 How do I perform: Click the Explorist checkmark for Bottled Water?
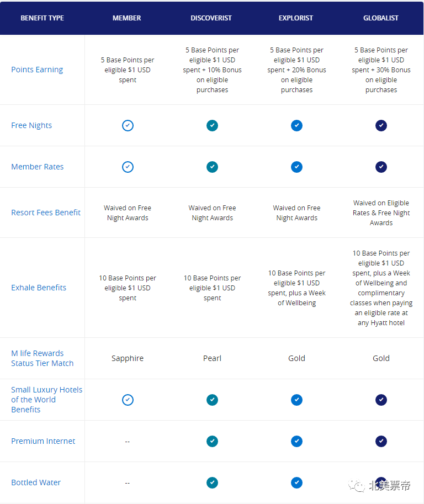296,482
